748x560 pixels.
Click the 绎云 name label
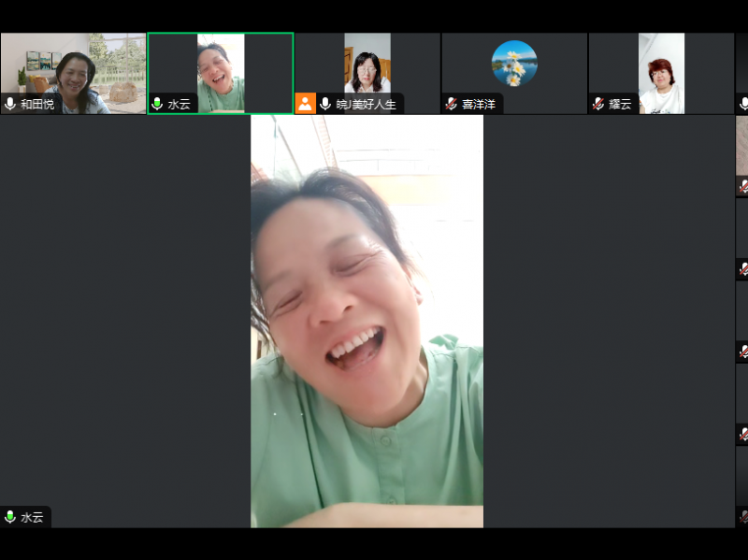[x=621, y=105]
